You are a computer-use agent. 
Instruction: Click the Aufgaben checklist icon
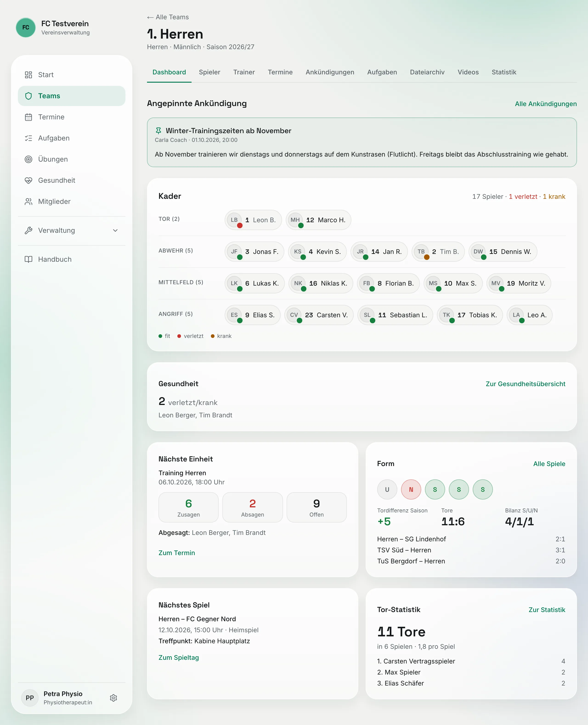[28, 138]
